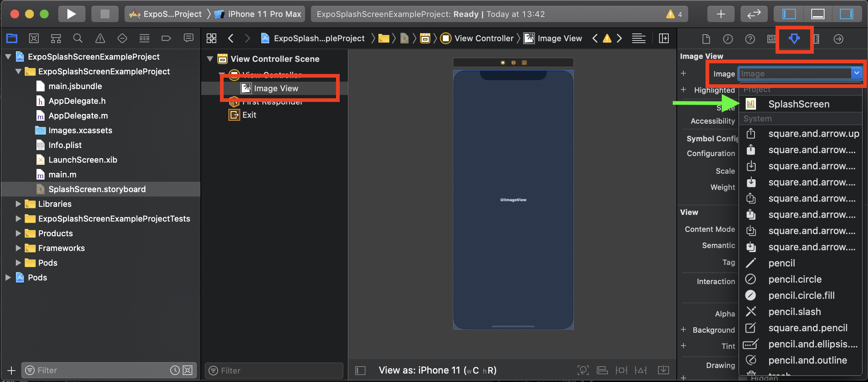Open the Test navigator

(122, 38)
